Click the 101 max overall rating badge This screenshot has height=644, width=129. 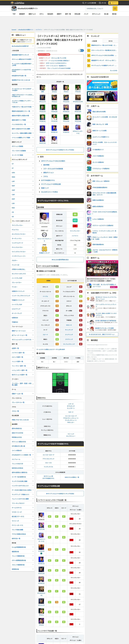(75, 220)
